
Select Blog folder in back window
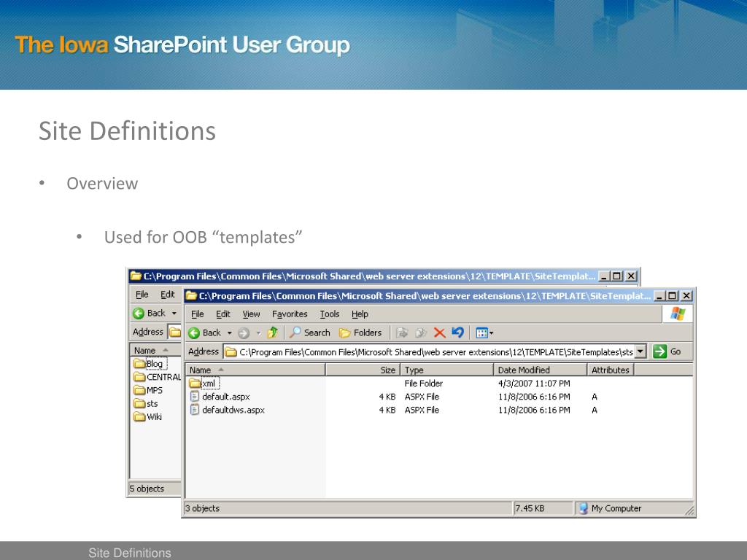click(x=150, y=364)
